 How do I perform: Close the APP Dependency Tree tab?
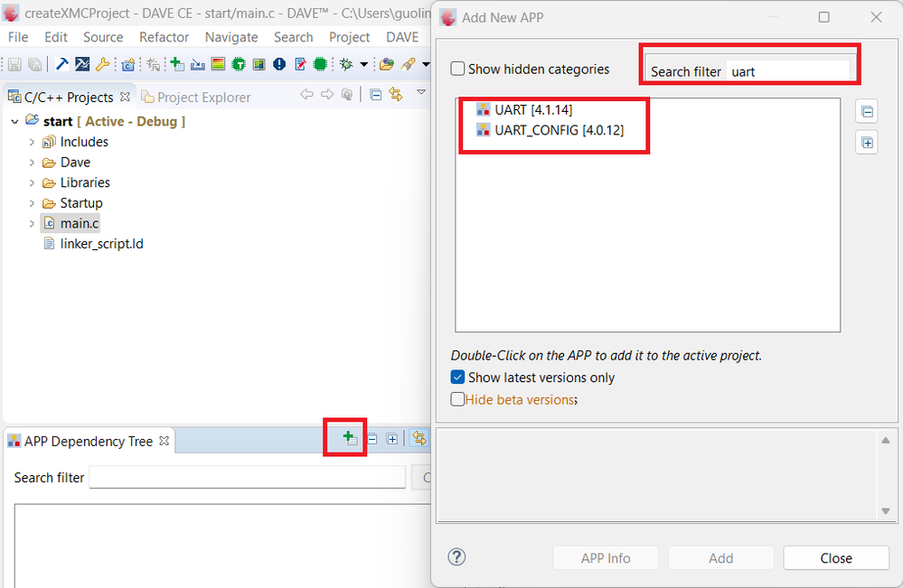[x=165, y=441]
